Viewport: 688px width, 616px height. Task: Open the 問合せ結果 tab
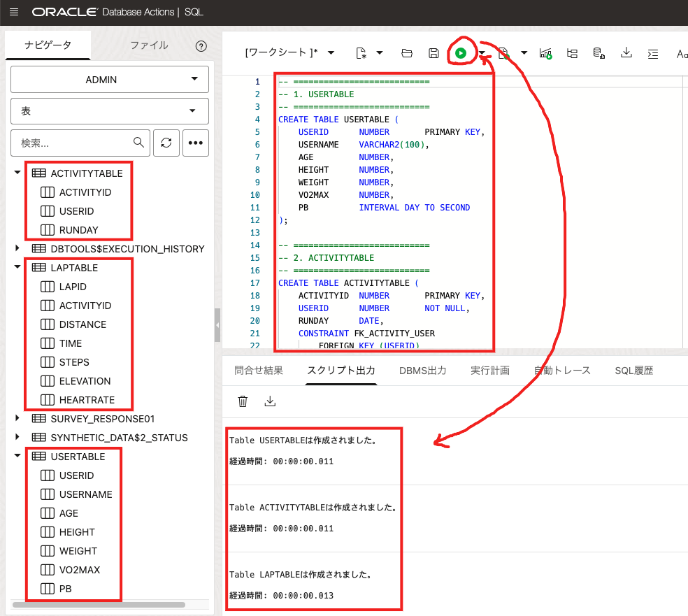point(259,371)
